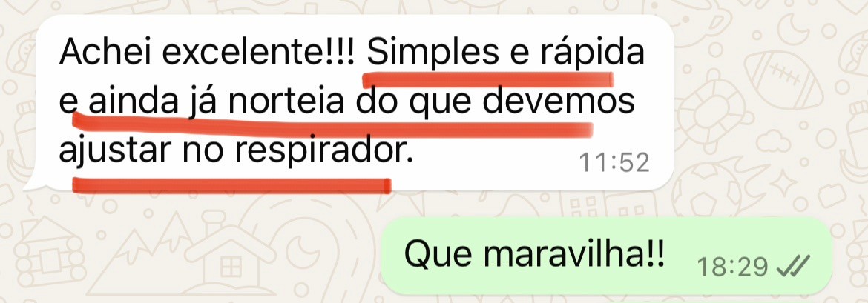The image size is (868, 303).
Task: Click the word 'respirador.' in the message
Action: (x=323, y=150)
